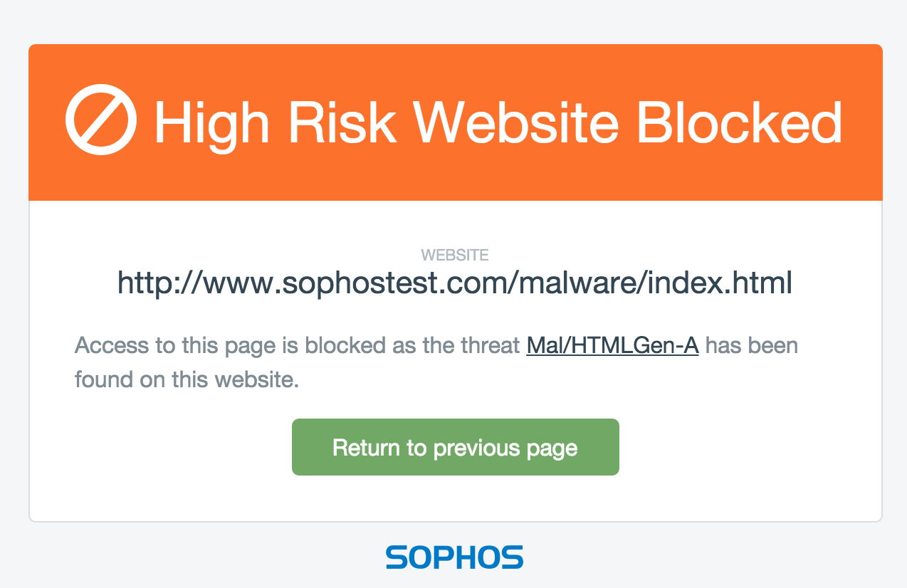
Task: Click the small gray WEBSITE label
Action: point(455,254)
